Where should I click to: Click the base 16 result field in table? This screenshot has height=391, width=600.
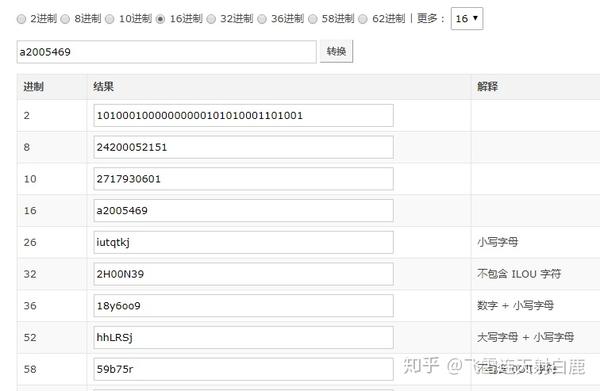[x=243, y=210]
